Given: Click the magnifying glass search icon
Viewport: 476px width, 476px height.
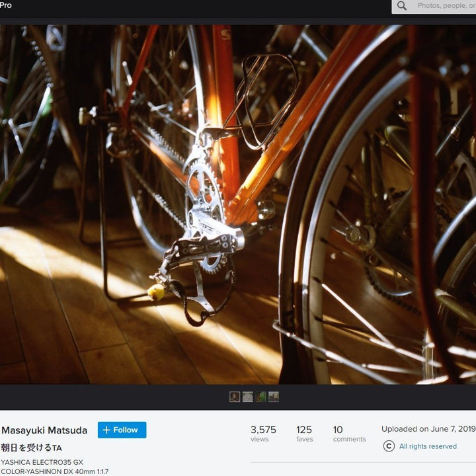Looking at the screenshot, I should click(x=403, y=6).
